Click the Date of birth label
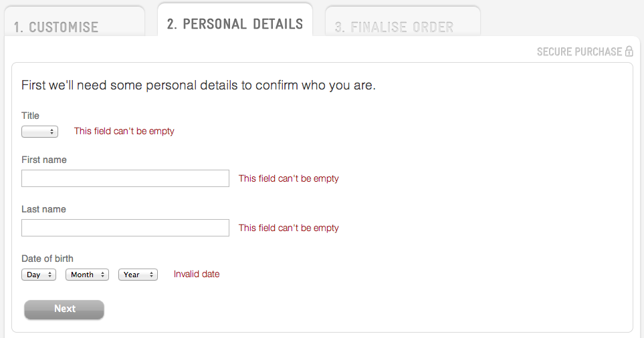The width and height of the screenshot is (644, 338). tap(47, 259)
